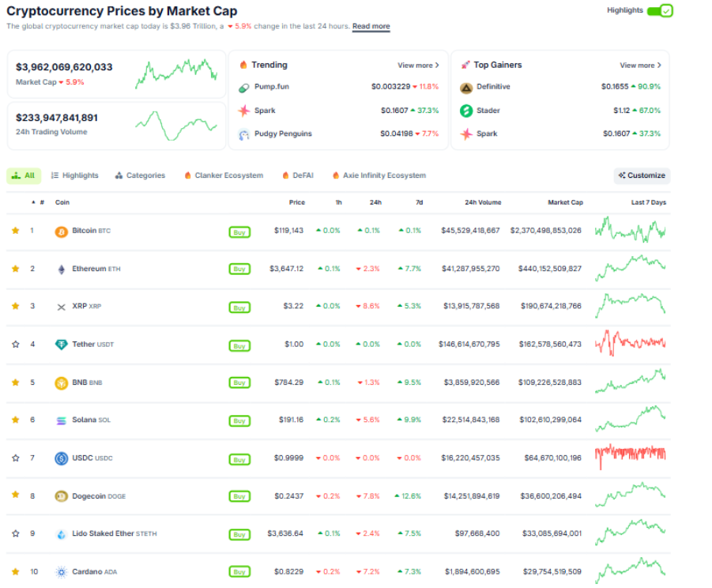Image resolution: width=712 pixels, height=588 pixels.
Task: Expand Trending list via View more
Action: point(418,66)
